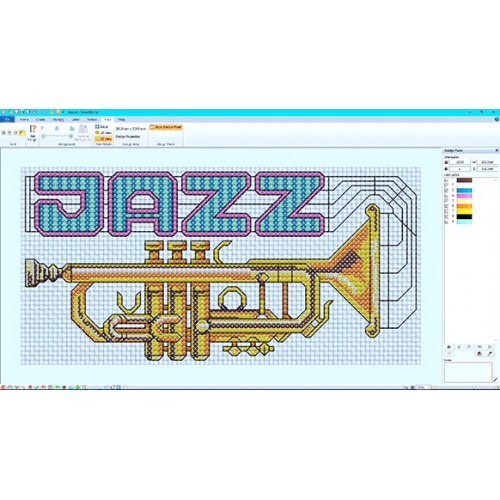Toggle the Show Design Panel checkbox
500x500 pixels.
pos(152,127)
